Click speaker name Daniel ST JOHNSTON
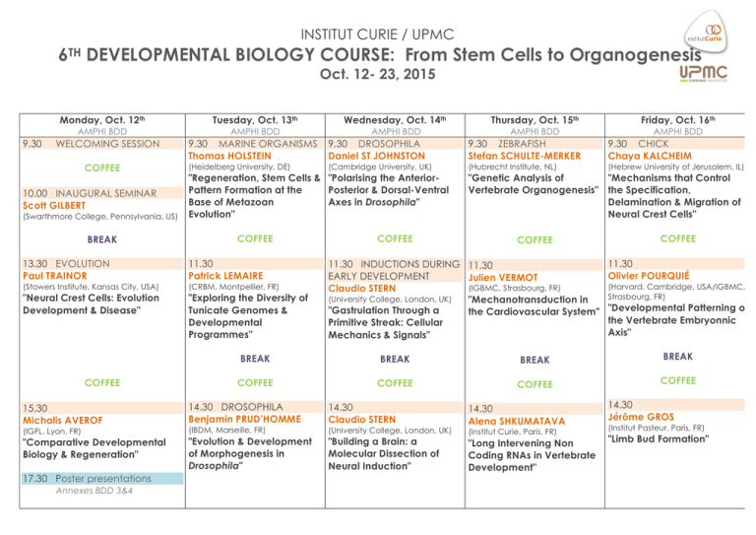 (x=378, y=154)
